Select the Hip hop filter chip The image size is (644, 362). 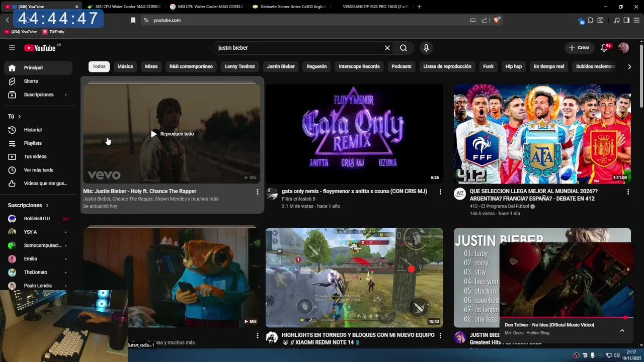(x=514, y=66)
